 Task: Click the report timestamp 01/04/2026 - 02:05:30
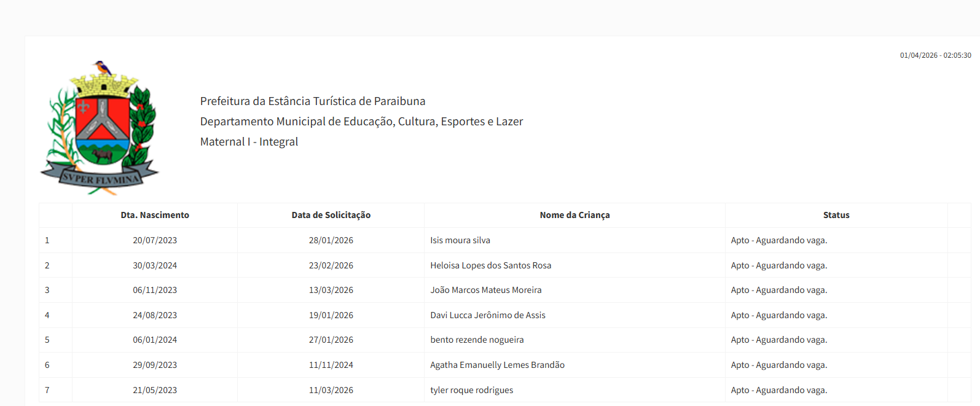click(x=935, y=55)
